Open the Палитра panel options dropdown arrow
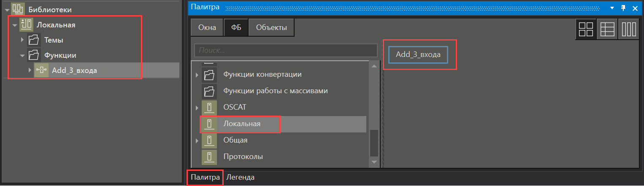644x186 pixels. coord(612,8)
